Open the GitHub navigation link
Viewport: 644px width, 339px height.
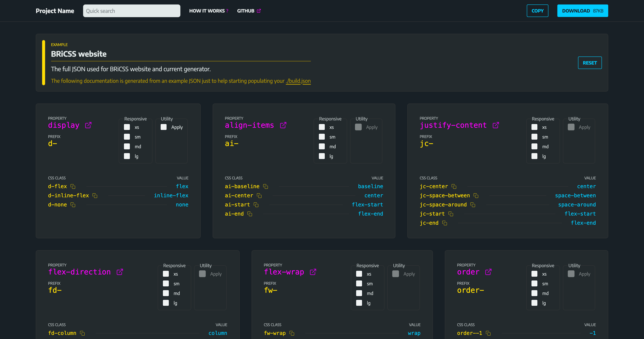click(249, 11)
